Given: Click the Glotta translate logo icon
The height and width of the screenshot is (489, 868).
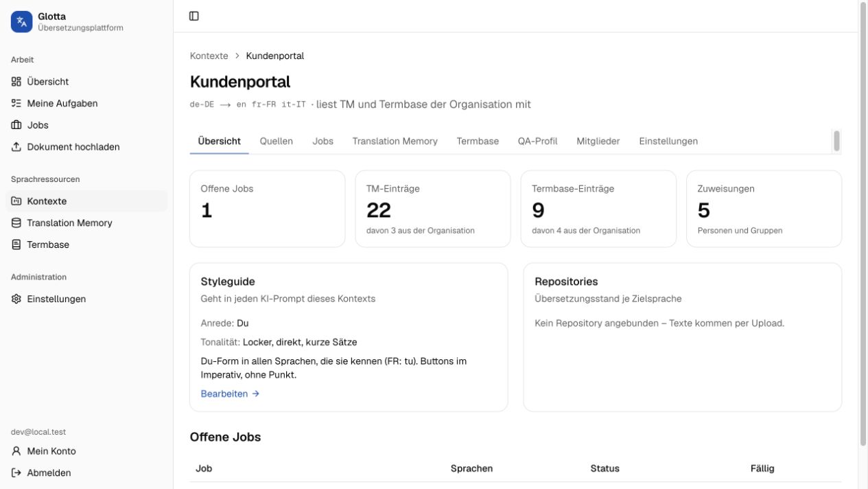Looking at the screenshot, I should 21,21.
